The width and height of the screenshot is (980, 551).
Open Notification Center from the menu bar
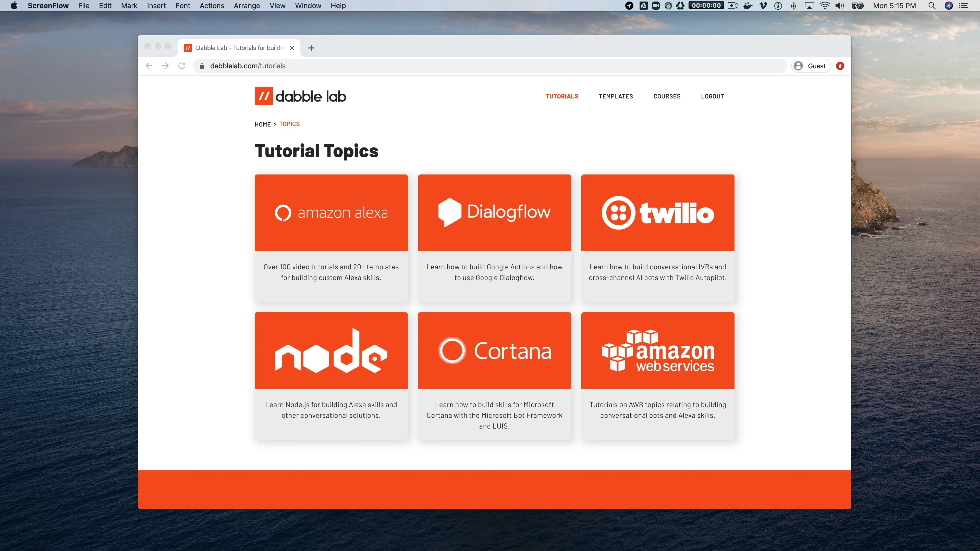[x=965, y=6]
